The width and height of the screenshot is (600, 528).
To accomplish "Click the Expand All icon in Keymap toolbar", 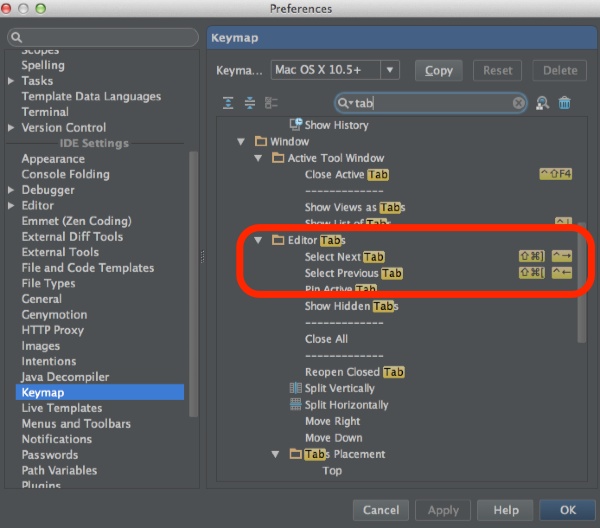I will (228, 103).
